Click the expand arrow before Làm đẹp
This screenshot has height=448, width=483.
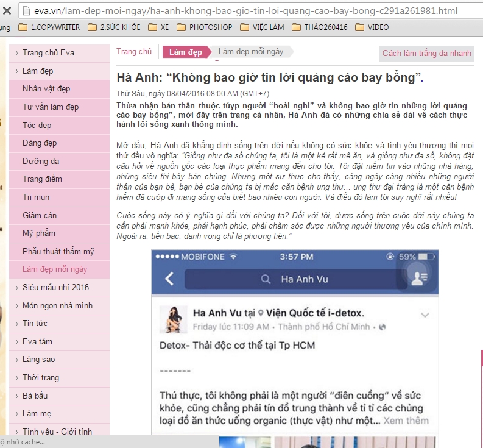click(17, 71)
